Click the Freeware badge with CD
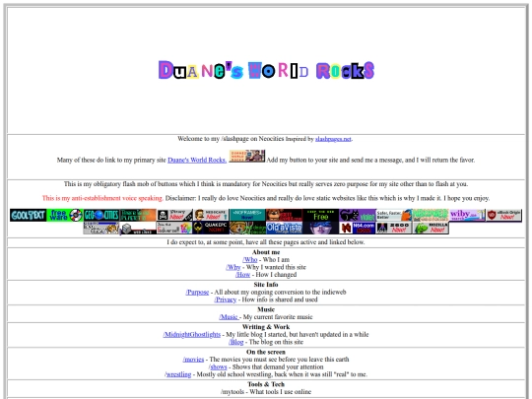532x399 pixels. point(65,215)
